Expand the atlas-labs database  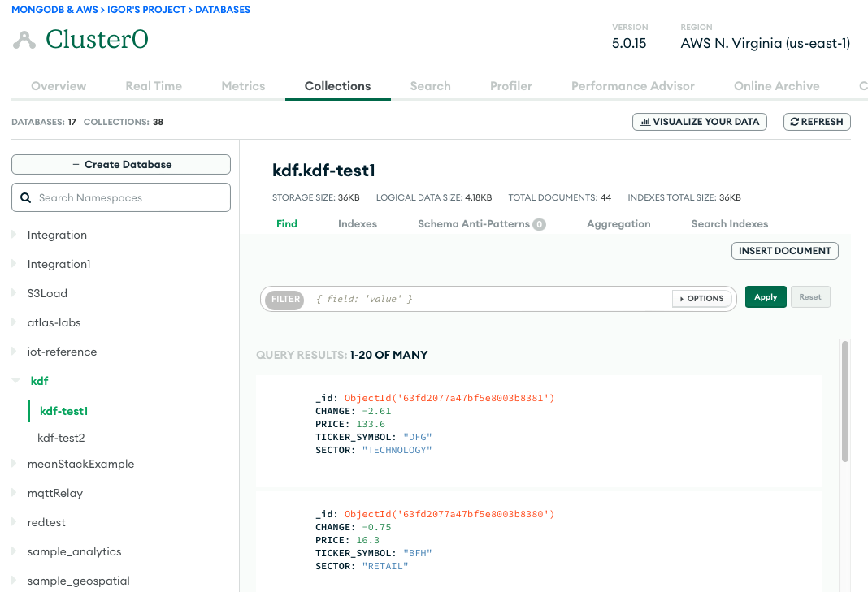point(15,322)
